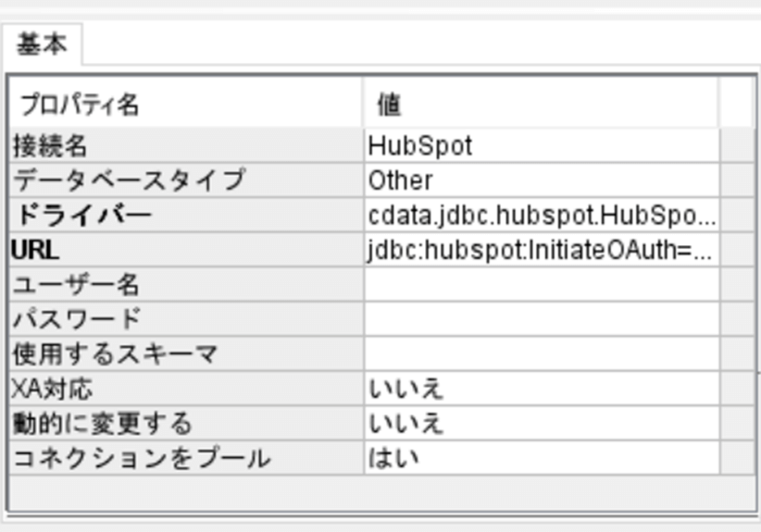Edit the URL value field
This screenshot has height=532, width=761.
(x=541, y=250)
